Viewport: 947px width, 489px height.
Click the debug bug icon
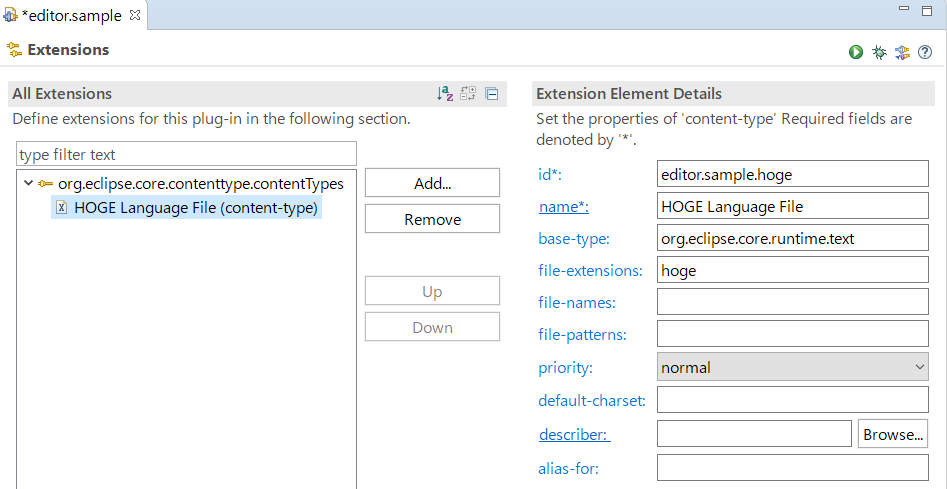(x=879, y=52)
